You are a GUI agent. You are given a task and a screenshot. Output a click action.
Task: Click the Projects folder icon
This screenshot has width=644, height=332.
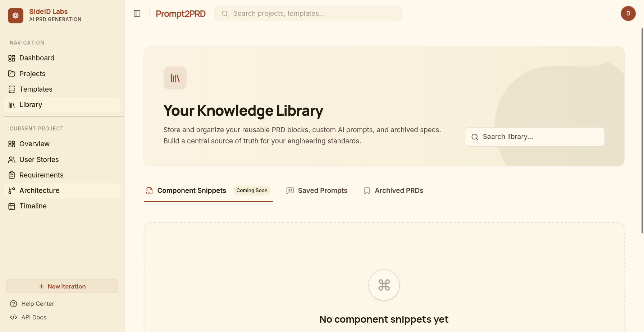[x=12, y=73]
